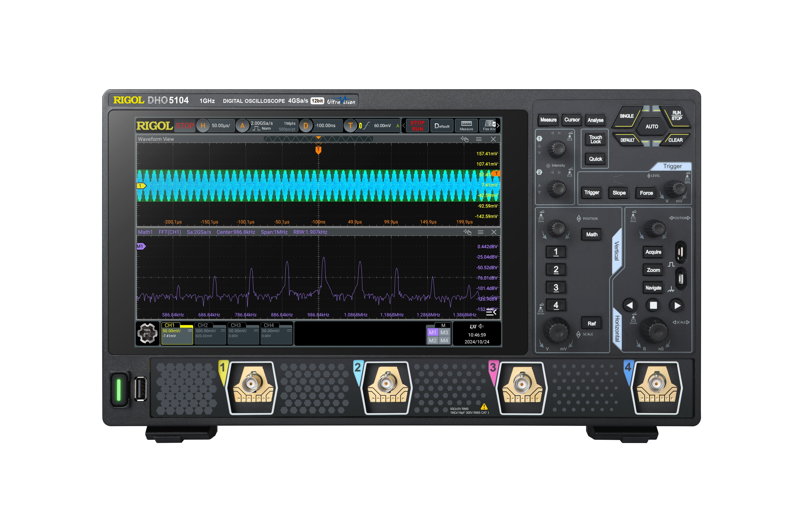Click the move icon in Waveform View header

464,139
